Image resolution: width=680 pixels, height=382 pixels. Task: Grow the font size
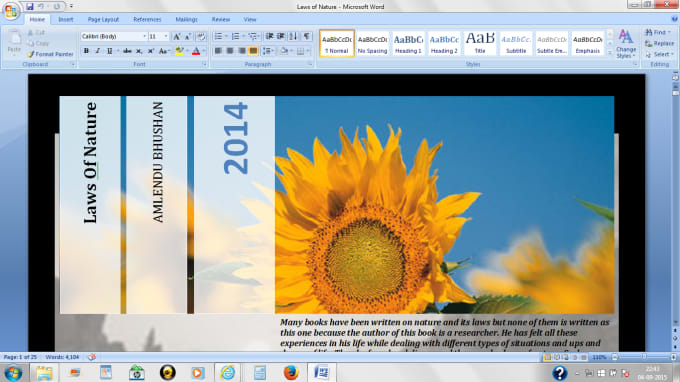[177, 37]
